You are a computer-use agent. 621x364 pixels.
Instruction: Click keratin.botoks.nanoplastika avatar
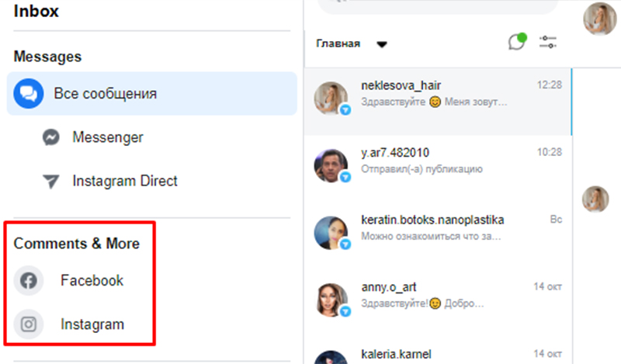point(331,233)
